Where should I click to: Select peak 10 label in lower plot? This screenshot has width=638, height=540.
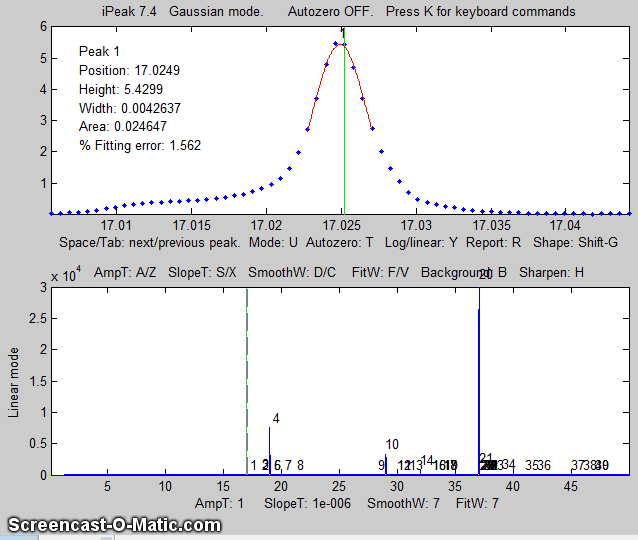tap(392, 445)
